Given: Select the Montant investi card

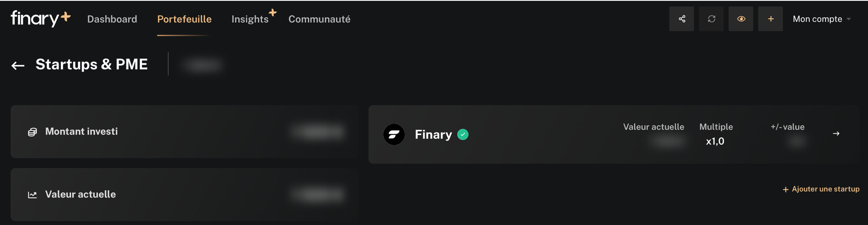Looking at the screenshot, I should coord(184,132).
